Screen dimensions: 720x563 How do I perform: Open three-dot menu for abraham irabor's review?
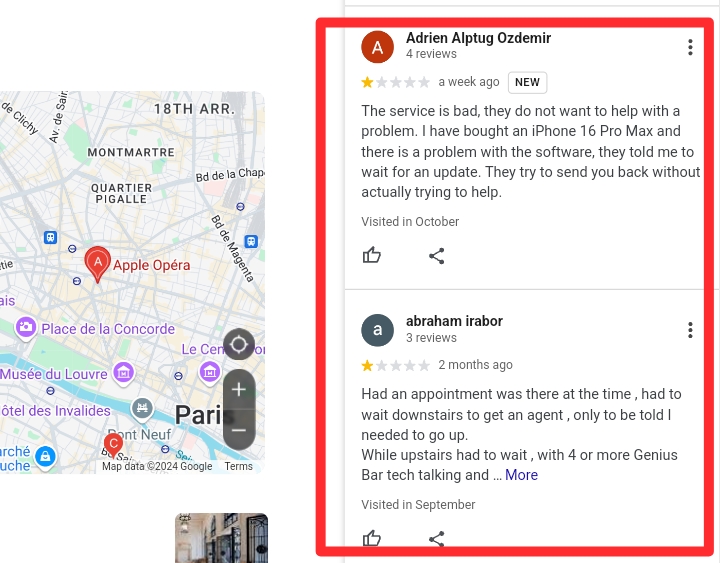pos(690,330)
